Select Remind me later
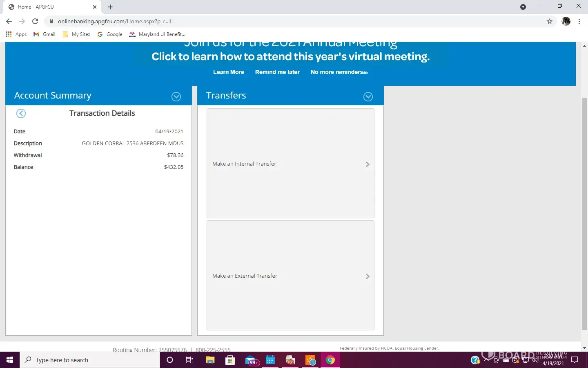 tap(277, 72)
